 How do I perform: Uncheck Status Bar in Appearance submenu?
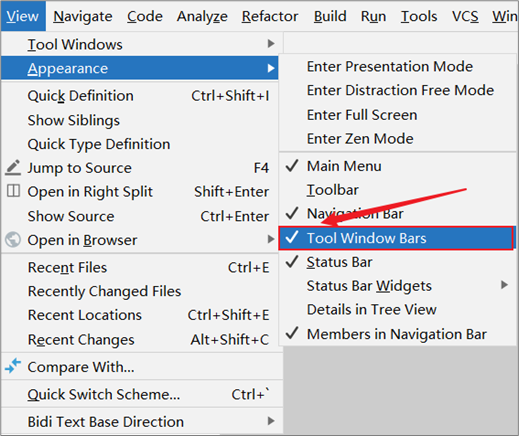tap(397, 262)
